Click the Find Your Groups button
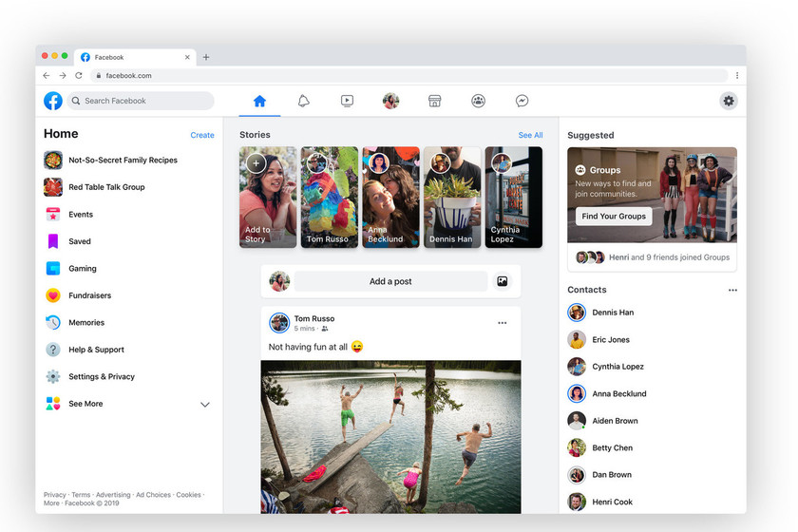 coord(614,216)
